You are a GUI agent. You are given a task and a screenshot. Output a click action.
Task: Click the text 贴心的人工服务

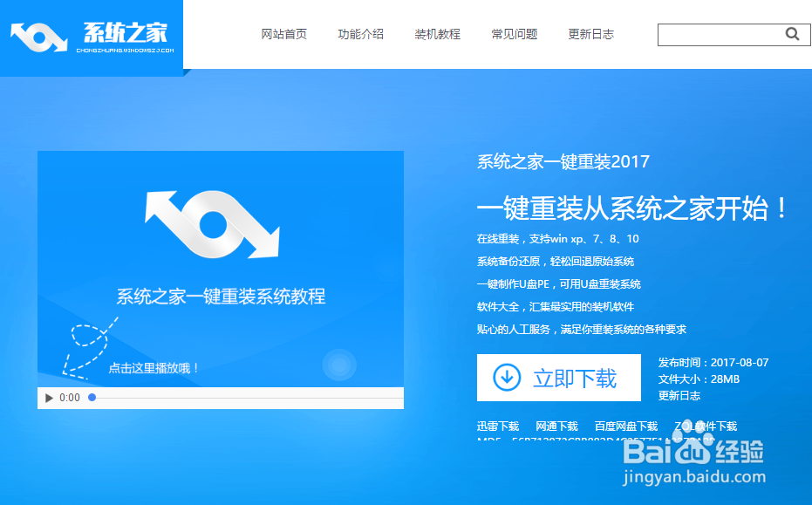click(513, 330)
